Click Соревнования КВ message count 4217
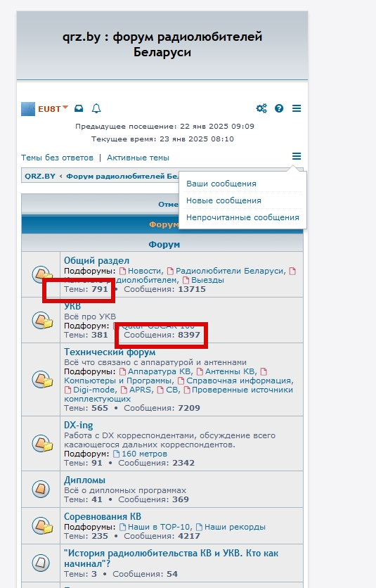This screenshot has width=376, height=588. click(x=189, y=536)
